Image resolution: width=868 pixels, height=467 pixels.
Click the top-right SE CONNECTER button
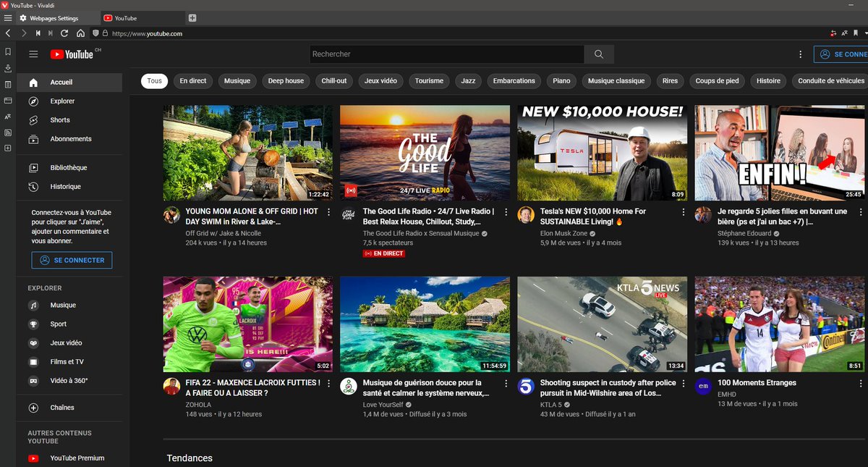pos(841,54)
